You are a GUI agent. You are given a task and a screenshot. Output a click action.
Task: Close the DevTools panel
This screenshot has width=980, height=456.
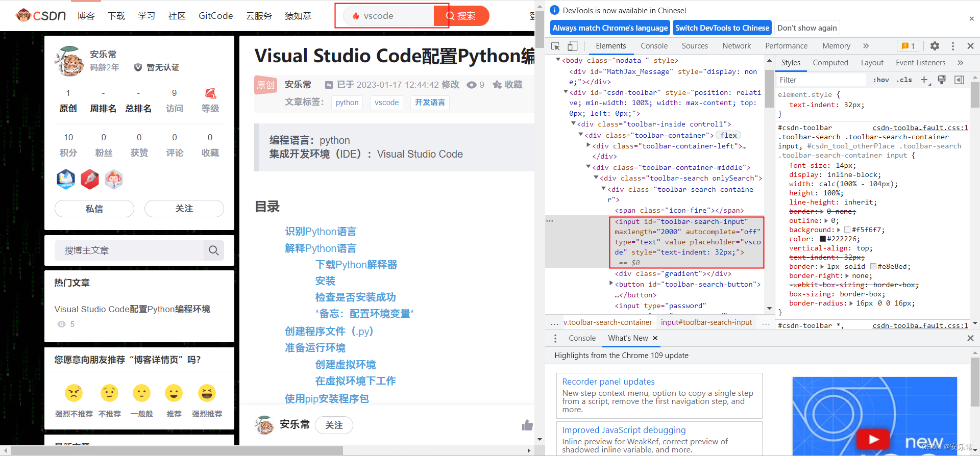tap(970, 46)
